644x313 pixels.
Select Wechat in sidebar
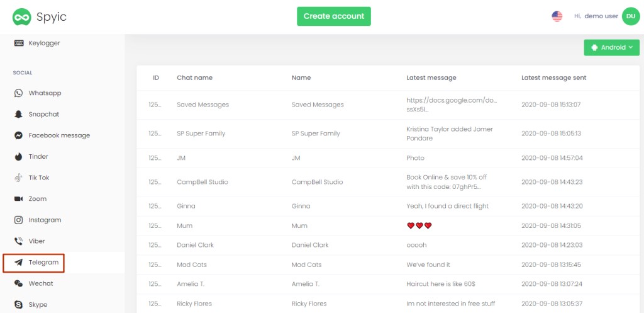41,283
